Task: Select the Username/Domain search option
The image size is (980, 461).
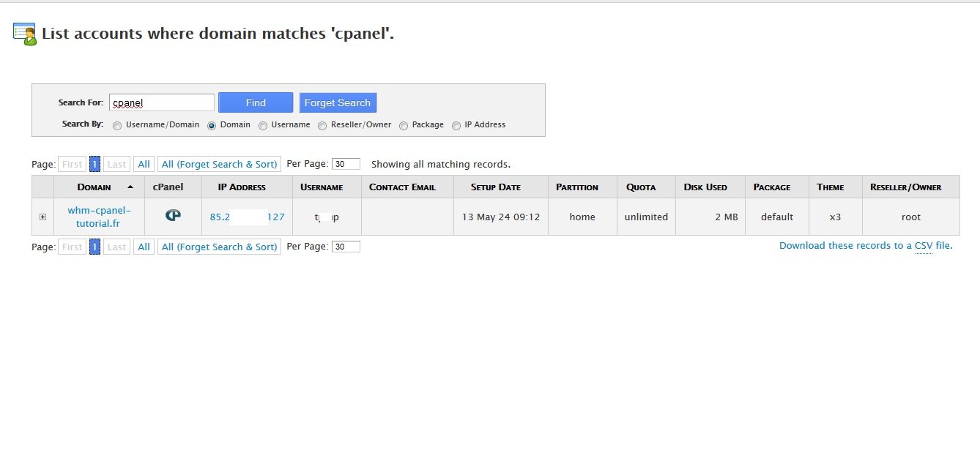Action: 117,125
